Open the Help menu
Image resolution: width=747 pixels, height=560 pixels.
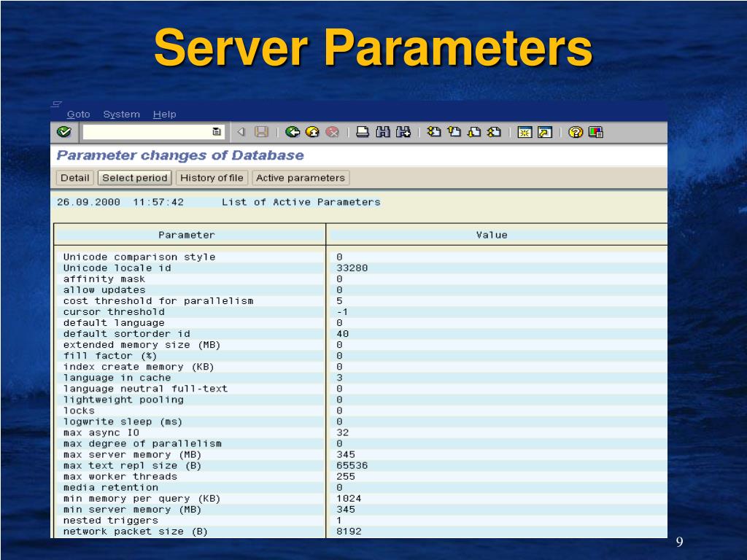165,114
